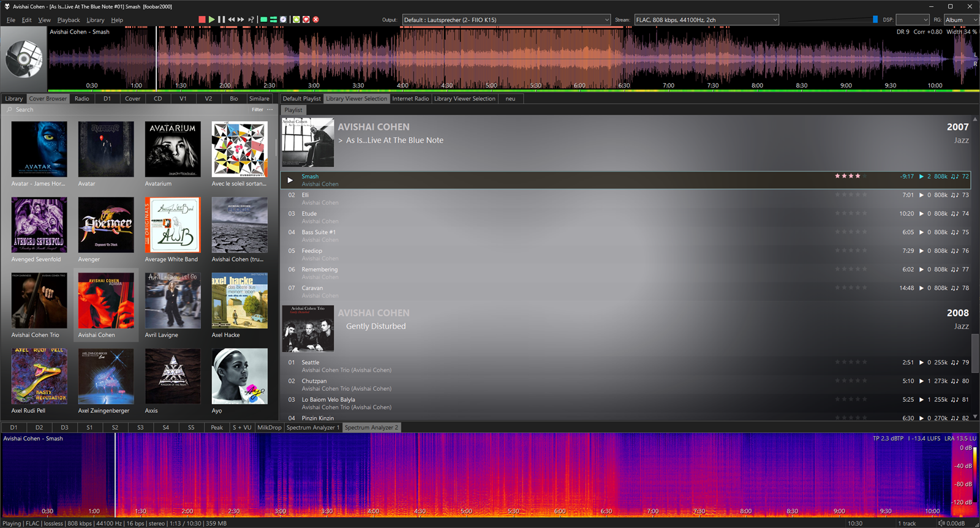Select the Bass Suite #1 track
Image resolution: width=980 pixels, height=528 pixels.
[x=625, y=236]
